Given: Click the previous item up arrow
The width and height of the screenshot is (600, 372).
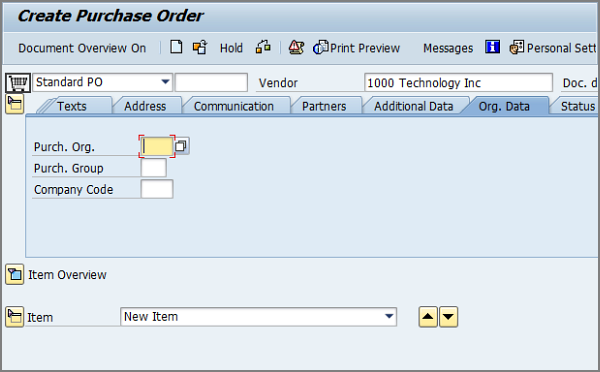Looking at the screenshot, I should (428, 317).
